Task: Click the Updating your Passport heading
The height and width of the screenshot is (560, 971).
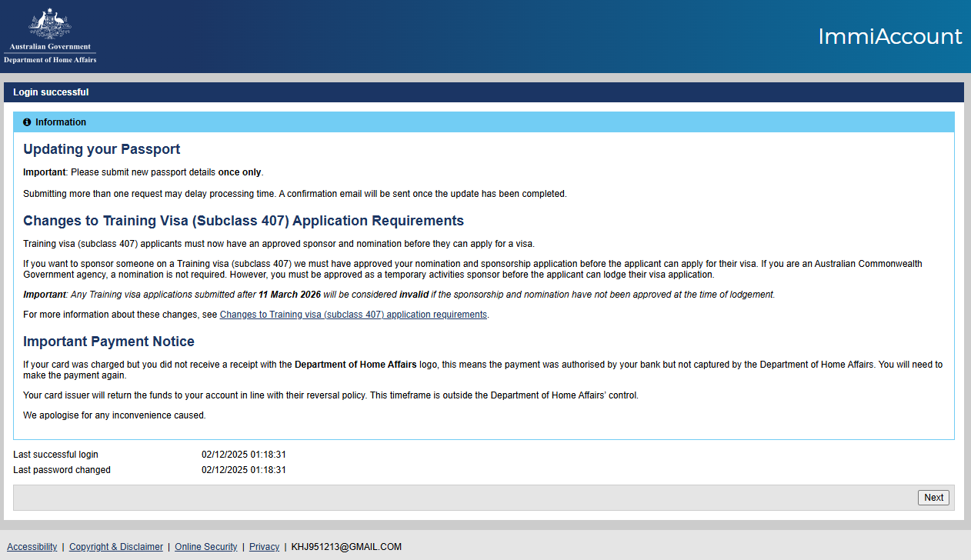Action: click(102, 149)
